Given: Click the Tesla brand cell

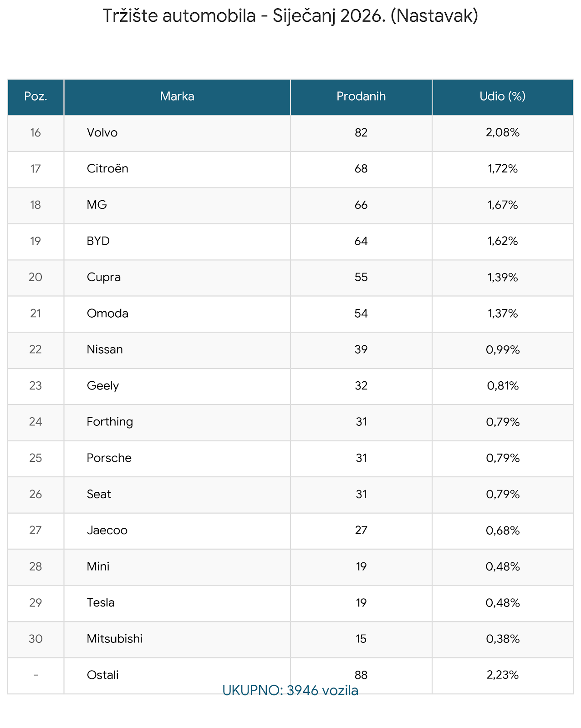Looking at the screenshot, I should pos(101,603).
